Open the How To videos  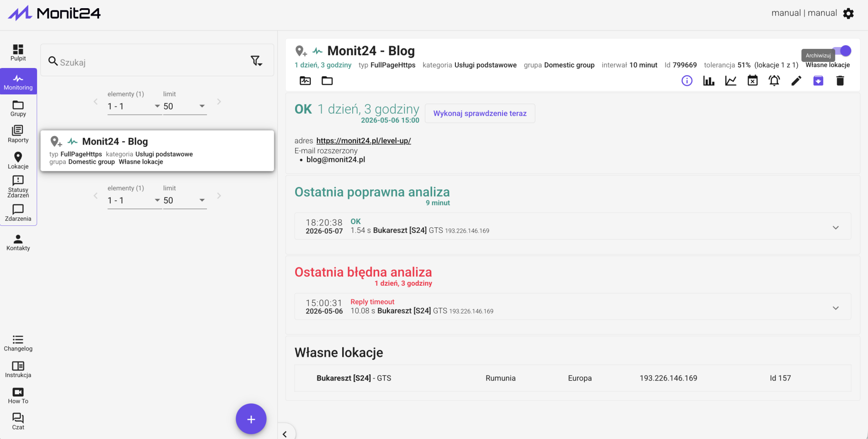click(18, 396)
